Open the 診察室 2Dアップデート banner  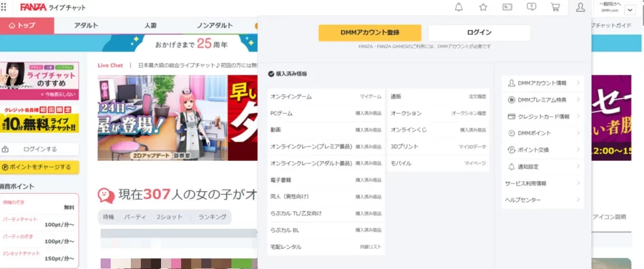162,118
